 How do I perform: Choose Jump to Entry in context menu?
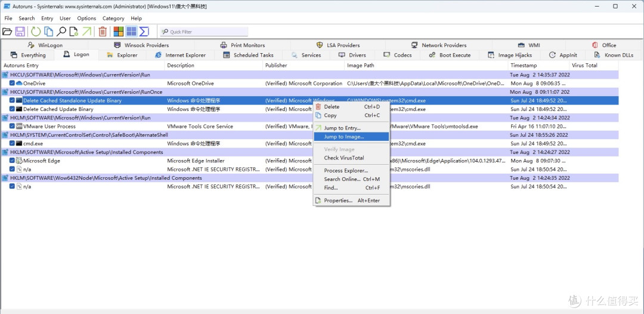(351, 128)
